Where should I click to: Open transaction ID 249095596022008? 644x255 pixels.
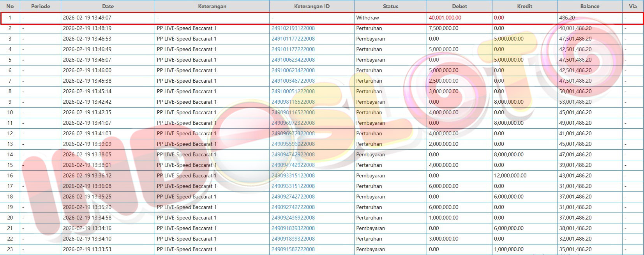tap(293, 144)
